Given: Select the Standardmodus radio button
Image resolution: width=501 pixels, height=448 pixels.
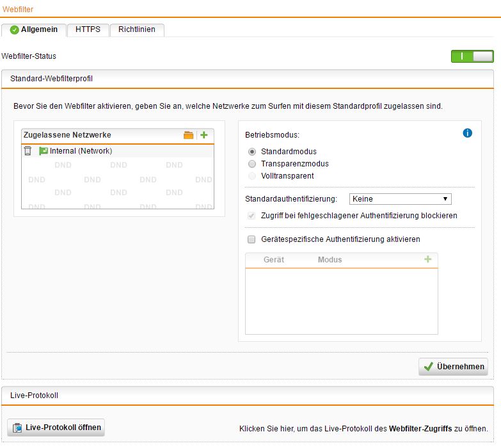Looking at the screenshot, I should point(252,152).
